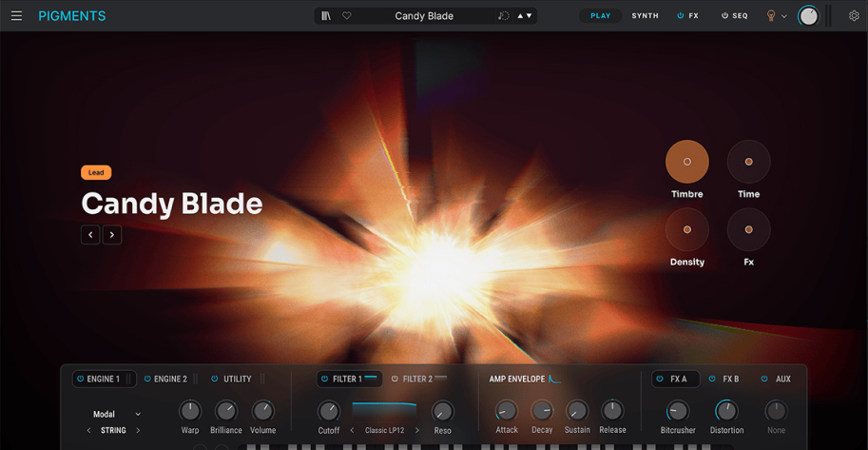The image size is (868, 450).
Task: Select the AMP ENVELOPE section label
Action: tap(517, 380)
